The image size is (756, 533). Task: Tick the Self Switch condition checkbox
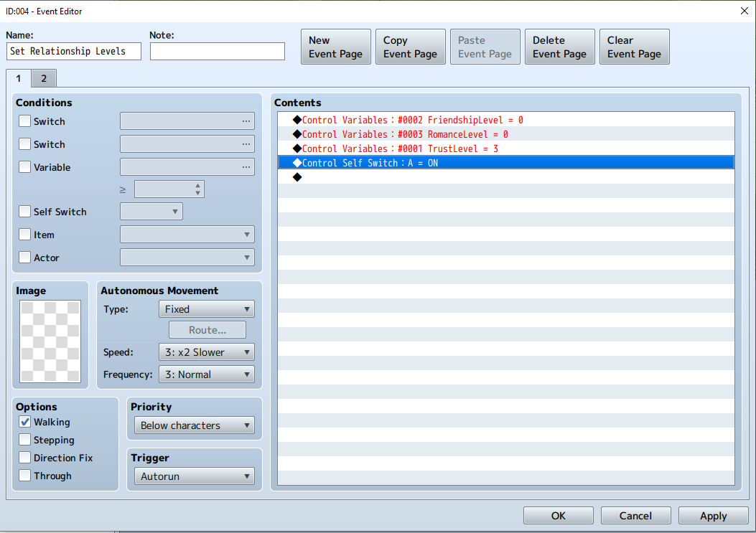pyautogui.click(x=24, y=212)
